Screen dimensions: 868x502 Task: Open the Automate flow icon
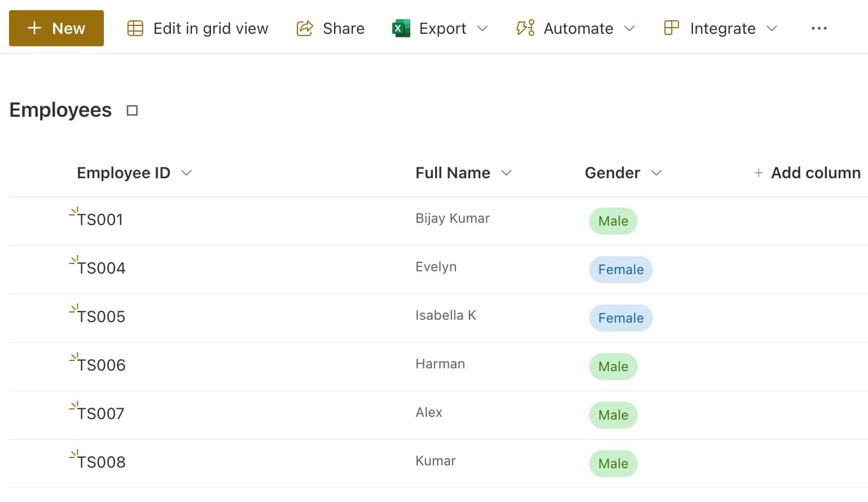[525, 28]
